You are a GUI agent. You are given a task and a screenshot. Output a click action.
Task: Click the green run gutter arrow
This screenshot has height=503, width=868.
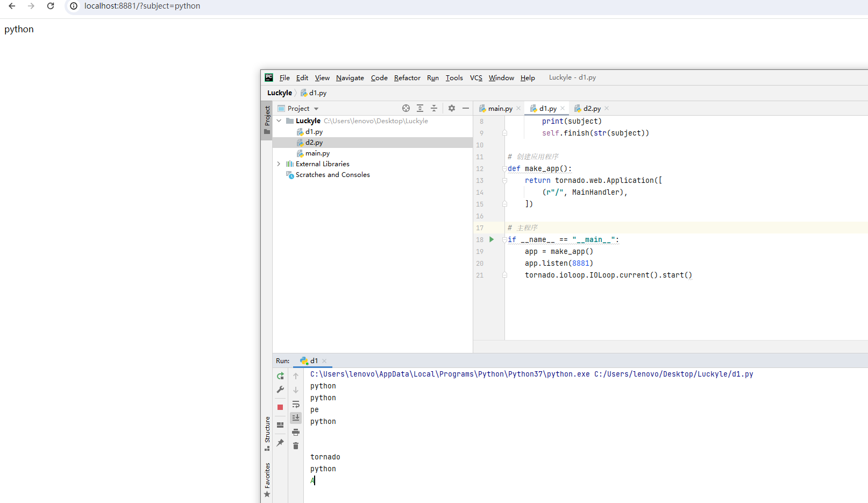pos(492,239)
